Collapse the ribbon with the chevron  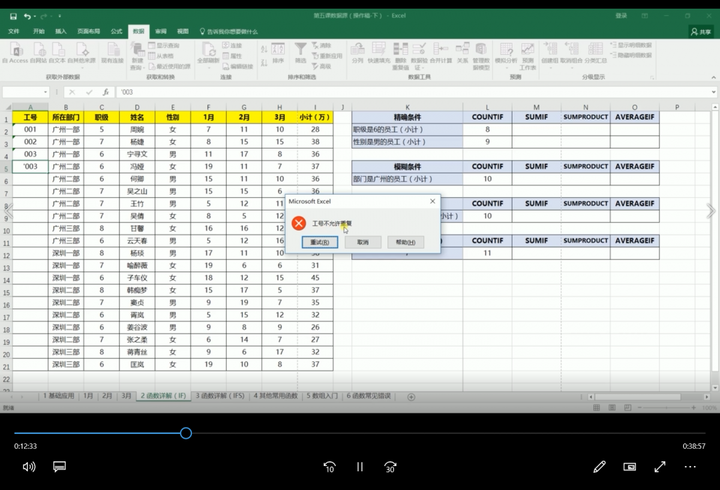pyautogui.click(x=714, y=77)
